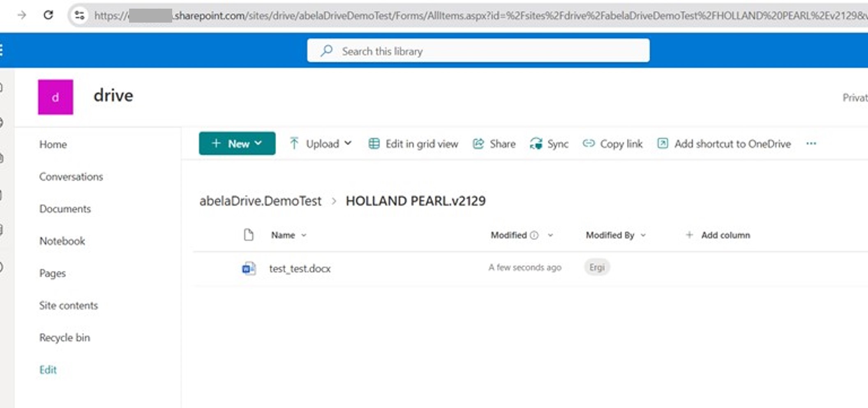Open the drive site title
Viewport: 868px width, 408px height.
pyautogui.click(x=113, y=95)
